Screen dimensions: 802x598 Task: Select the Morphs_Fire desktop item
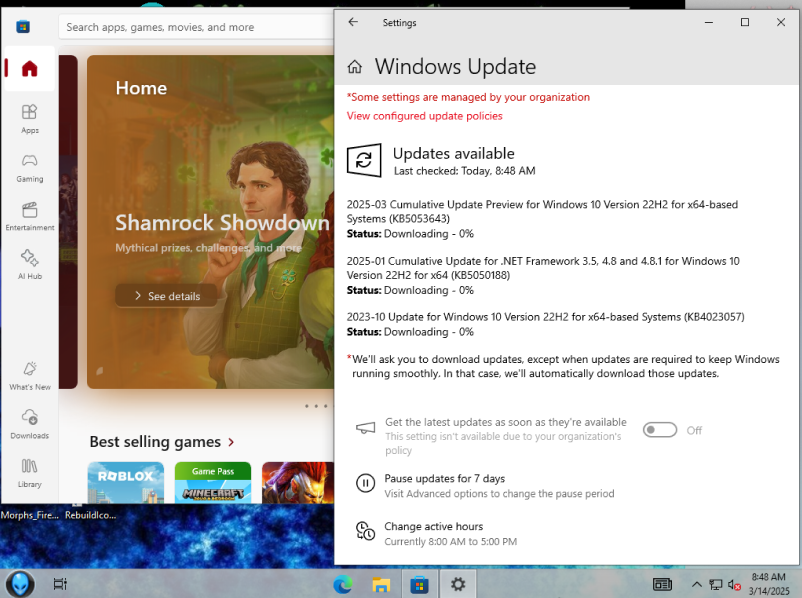[x=29, y=515]
